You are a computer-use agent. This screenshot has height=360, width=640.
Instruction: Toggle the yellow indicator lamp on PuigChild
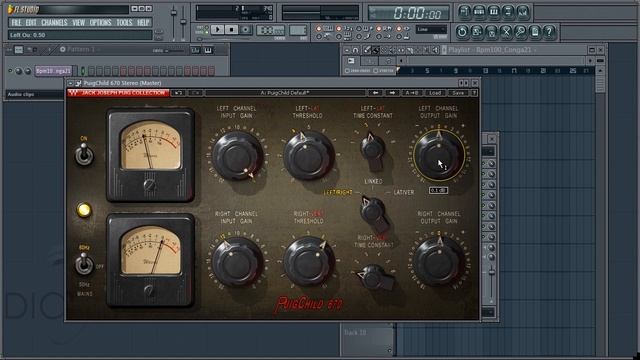click(x=84, y=209)
